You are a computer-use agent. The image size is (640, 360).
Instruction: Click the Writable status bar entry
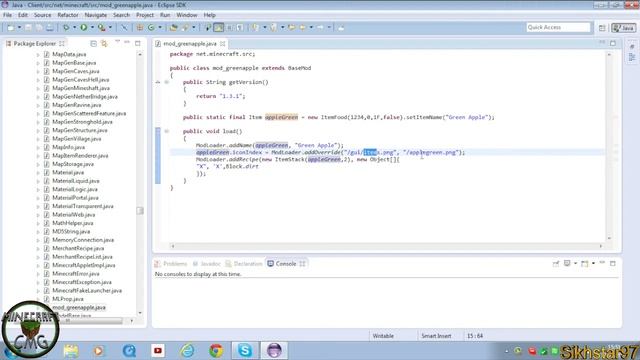point(383,336)
